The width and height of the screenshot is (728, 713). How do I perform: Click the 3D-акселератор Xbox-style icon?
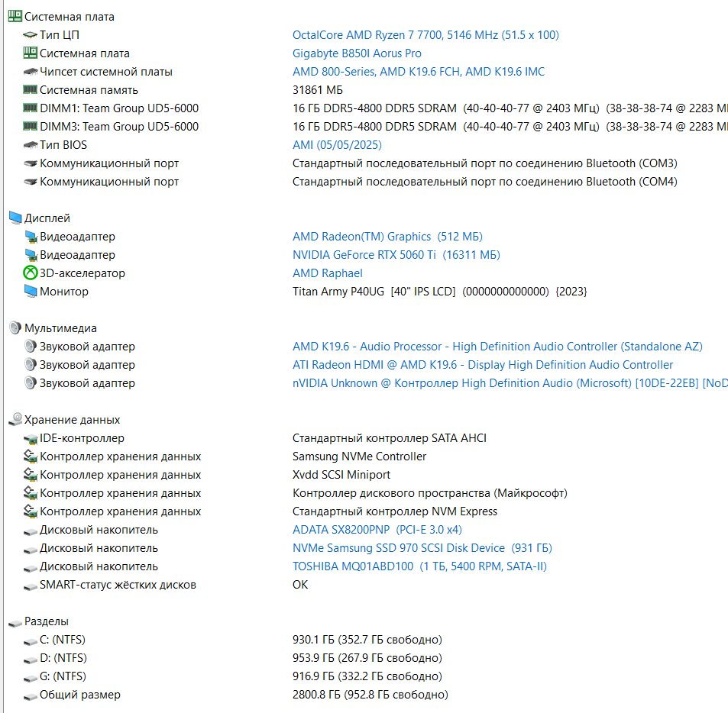point(31,273)
